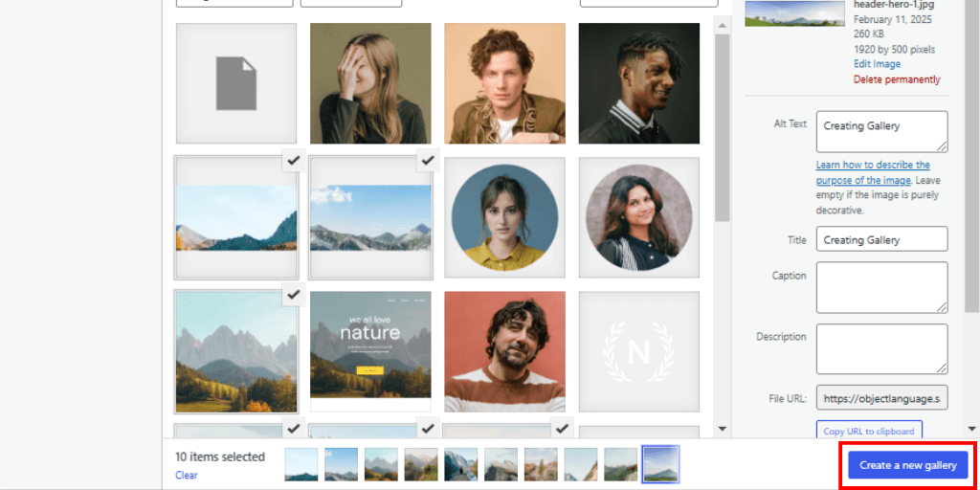Focus the Alt Text field
The width and height of the screenshot is (980, 490).
[x=881, y=131]
